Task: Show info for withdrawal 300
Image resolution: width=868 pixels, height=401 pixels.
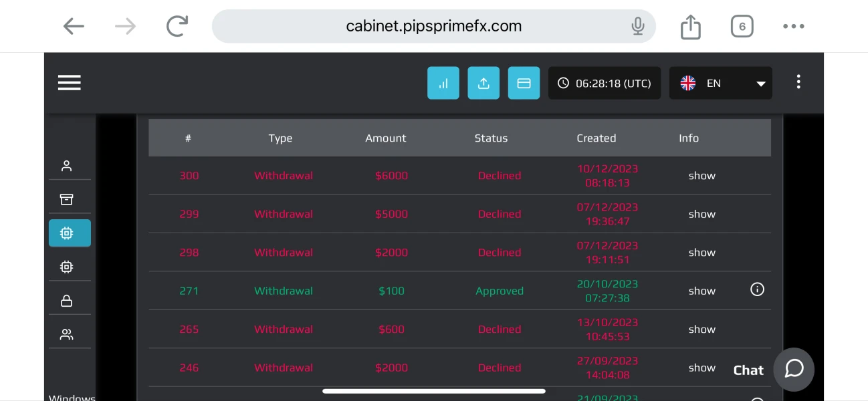Action: (702, 176)
